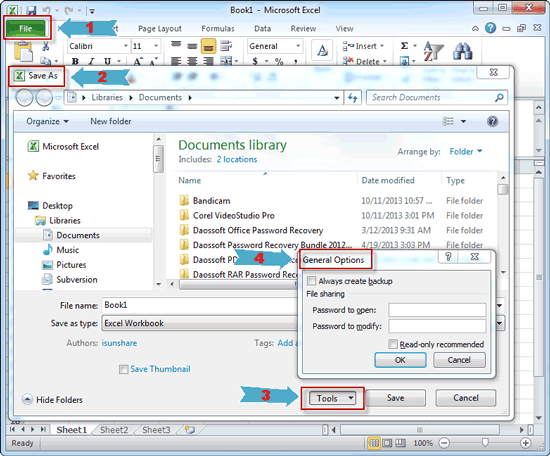Click the Wrap Text icon
Image resolution: width=550 pixels, height=456 pixels.
pyautogui.click(x=226, y=46)
